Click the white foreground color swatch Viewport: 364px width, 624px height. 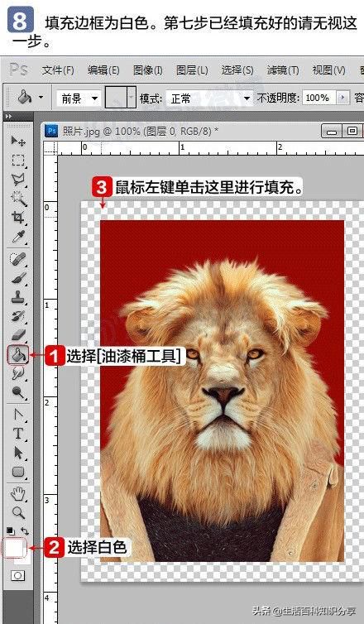pos(14,549)
